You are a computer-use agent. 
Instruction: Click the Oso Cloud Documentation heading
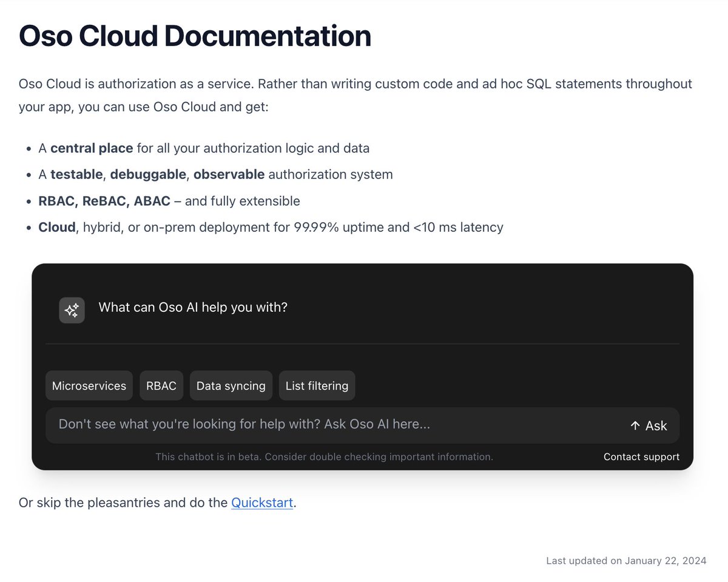point(195,36)
